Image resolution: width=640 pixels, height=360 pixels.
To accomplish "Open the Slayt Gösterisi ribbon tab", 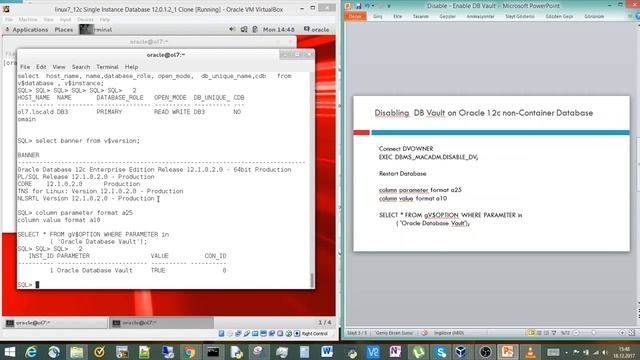I will (x=520, y=16).
